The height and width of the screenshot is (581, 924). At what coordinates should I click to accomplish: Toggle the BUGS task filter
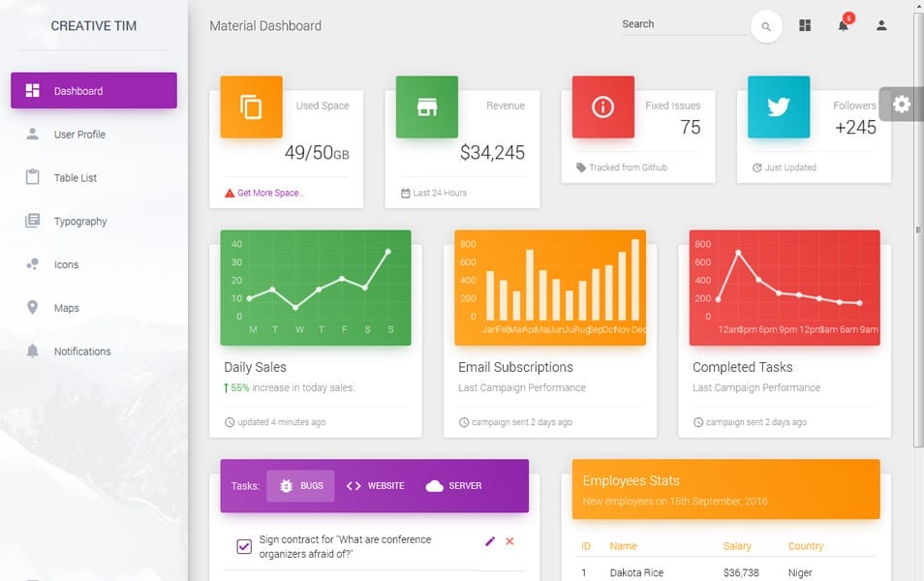pos(300,485)
